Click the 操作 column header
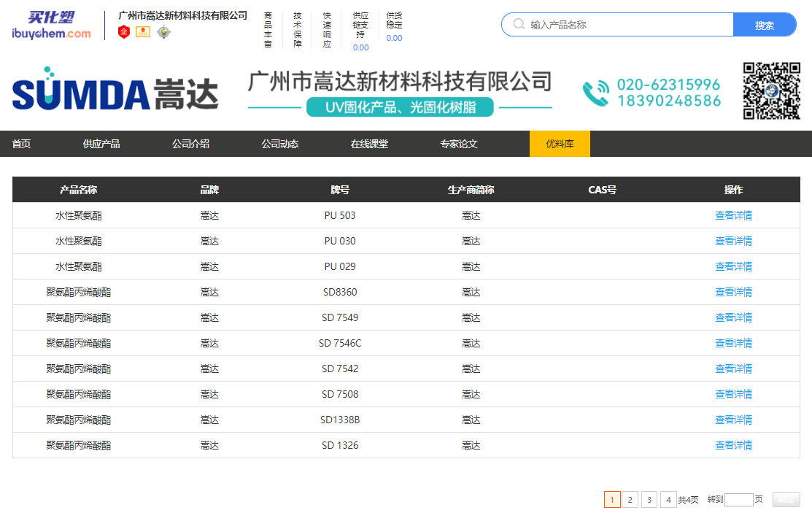 click(733, 190)
